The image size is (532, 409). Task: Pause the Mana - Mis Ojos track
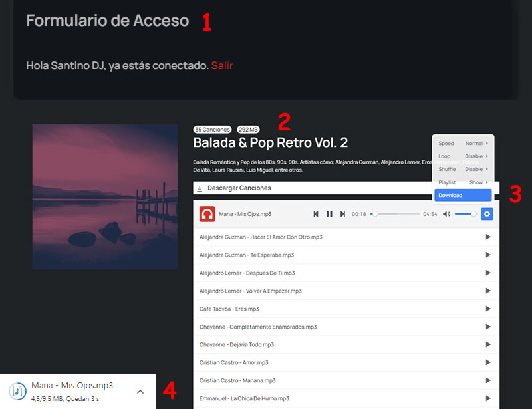click(329, 214)
